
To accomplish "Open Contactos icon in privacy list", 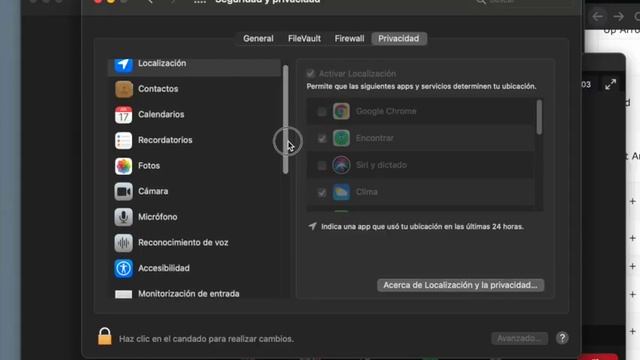I will (123, 89).
